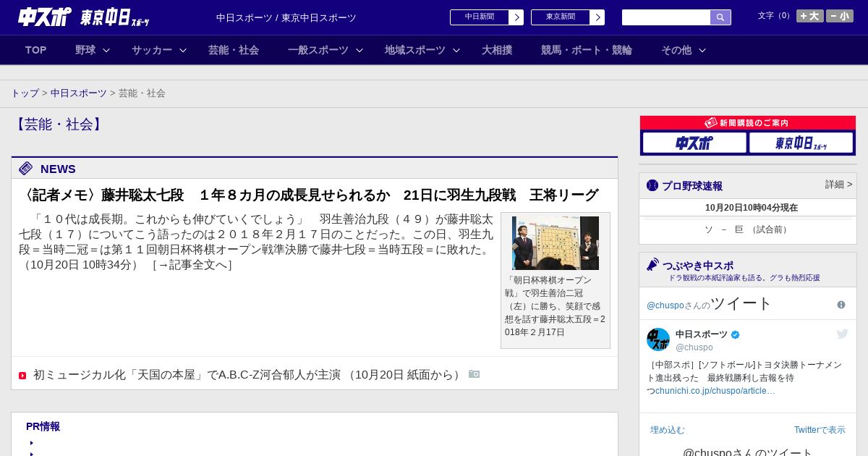The height and width of the screenshot is (456, 868).
Task: Open その他 navigation item
Action: [x=676, y=50]
